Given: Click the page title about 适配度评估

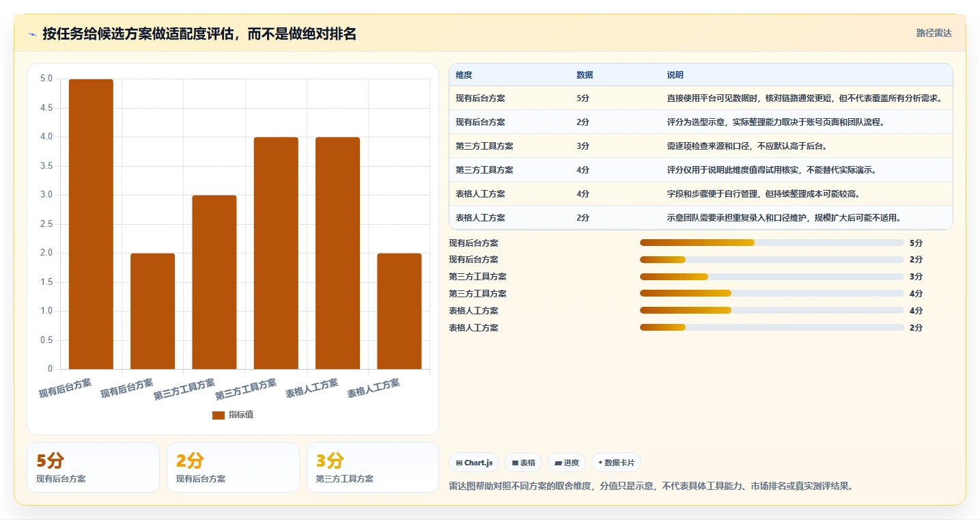Looking at the screenshot, I should coord(199,34).
